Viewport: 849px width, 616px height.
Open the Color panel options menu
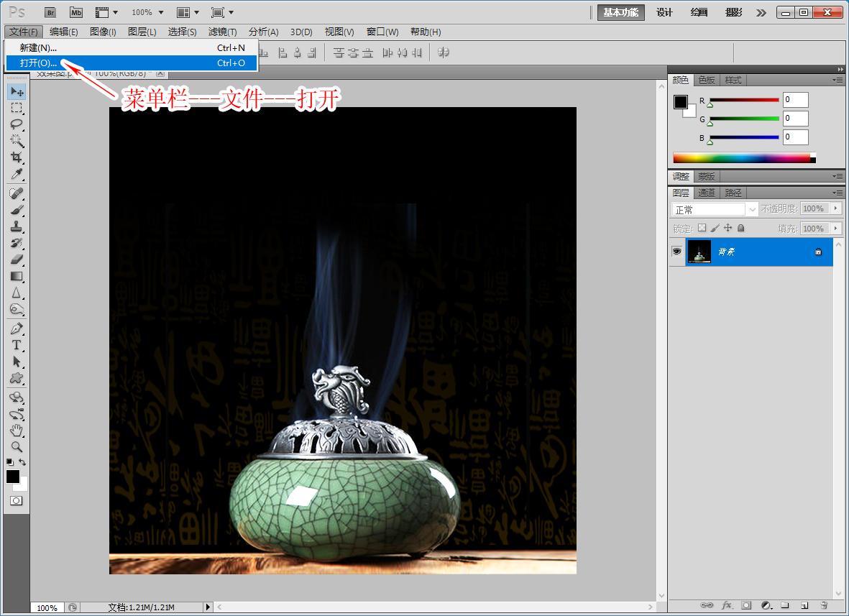837,80
